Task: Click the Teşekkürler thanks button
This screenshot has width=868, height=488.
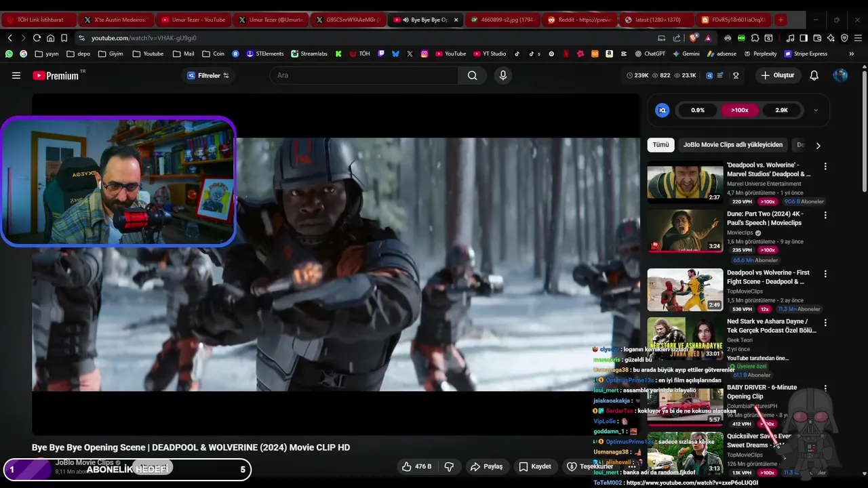Action: pos(590,466)
